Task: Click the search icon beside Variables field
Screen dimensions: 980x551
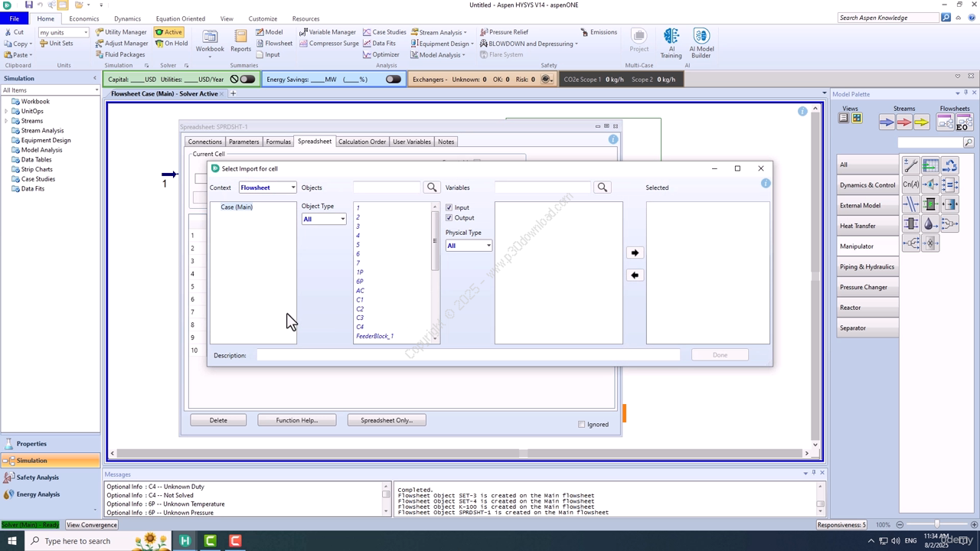Action: click(x=603, y=187)
